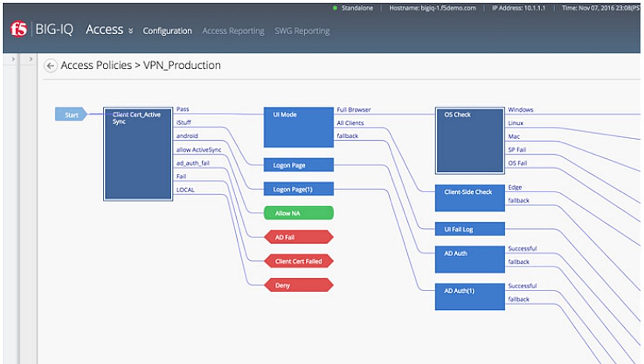
Task: Open the Access module dropdown
Action: click(109, 30)
